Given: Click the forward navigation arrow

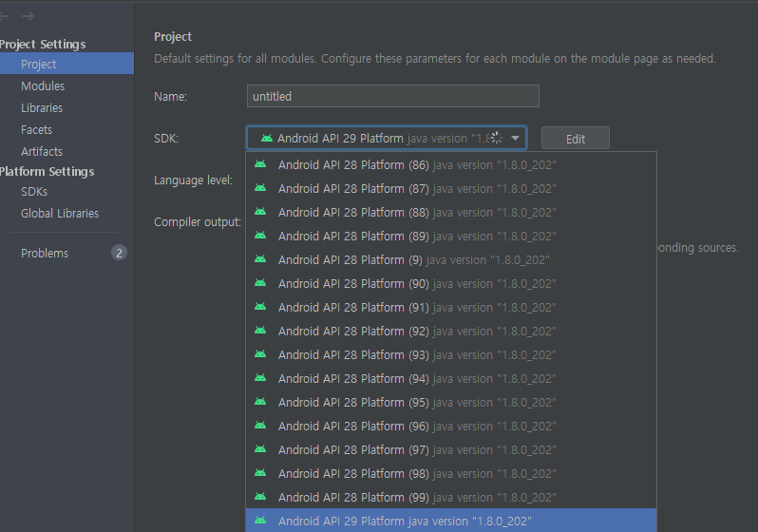Looking at the screenshot, I should 28,16.
